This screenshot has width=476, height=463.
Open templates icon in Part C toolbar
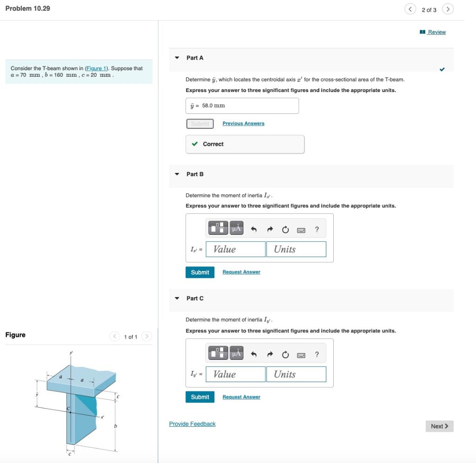218,353
